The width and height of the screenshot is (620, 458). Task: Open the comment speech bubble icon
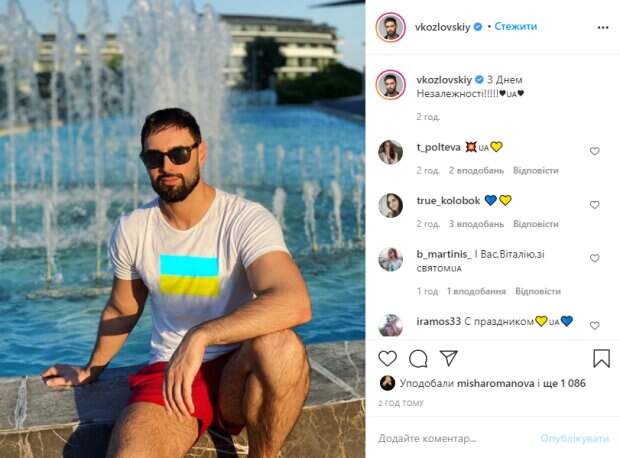click(418, 359)
